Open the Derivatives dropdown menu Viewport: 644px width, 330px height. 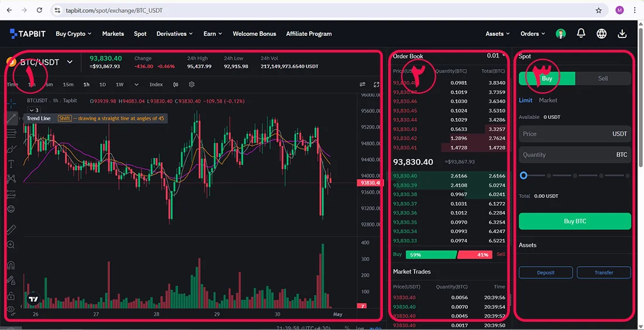coord(174,33)
